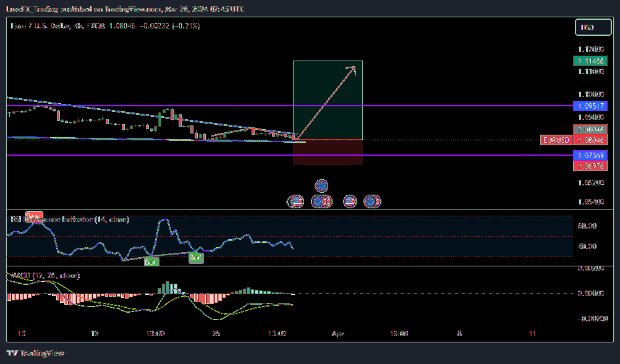
Task: Click the Euro / U.S. Dollar chart title
Action: pyautogui.click(x=57, y=26)
